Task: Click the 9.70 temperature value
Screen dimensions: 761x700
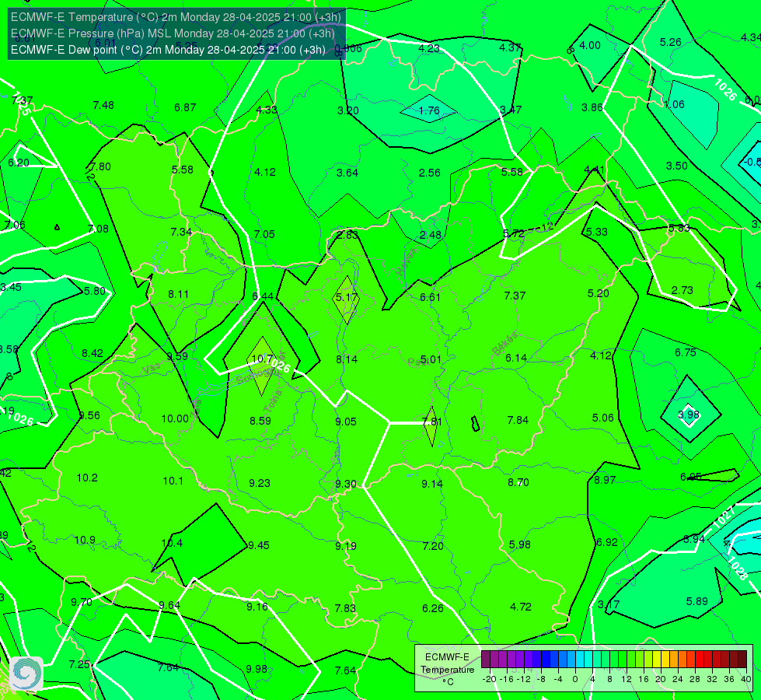Action: click(x=82, y=602)
